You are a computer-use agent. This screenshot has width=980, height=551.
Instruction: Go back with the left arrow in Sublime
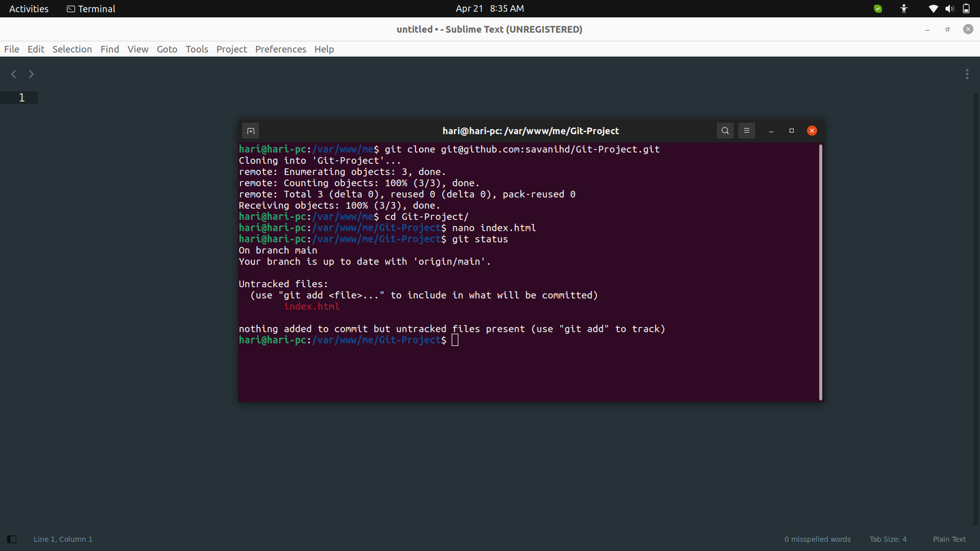(13, 74)
